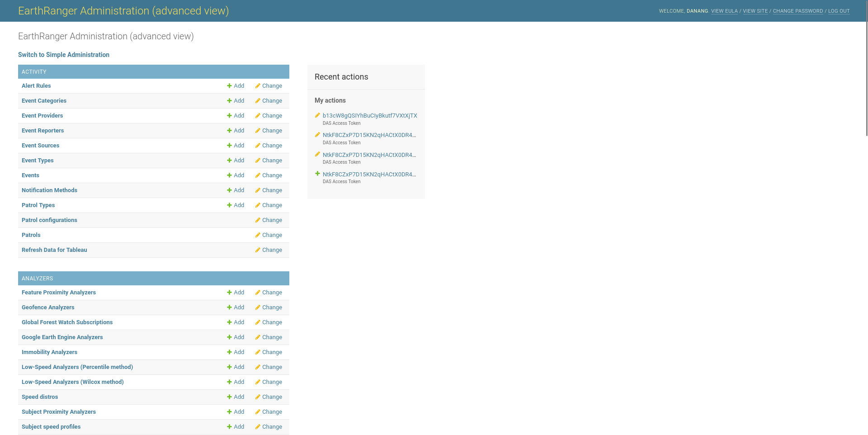
Task: Click the page vertical scrollbar
Action: tap(866, 68)
